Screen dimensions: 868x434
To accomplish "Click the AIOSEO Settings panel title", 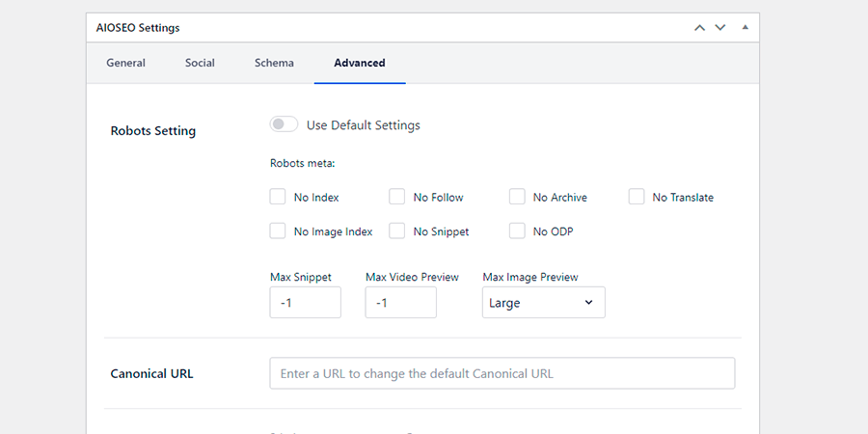I will (x=138, y=28).
